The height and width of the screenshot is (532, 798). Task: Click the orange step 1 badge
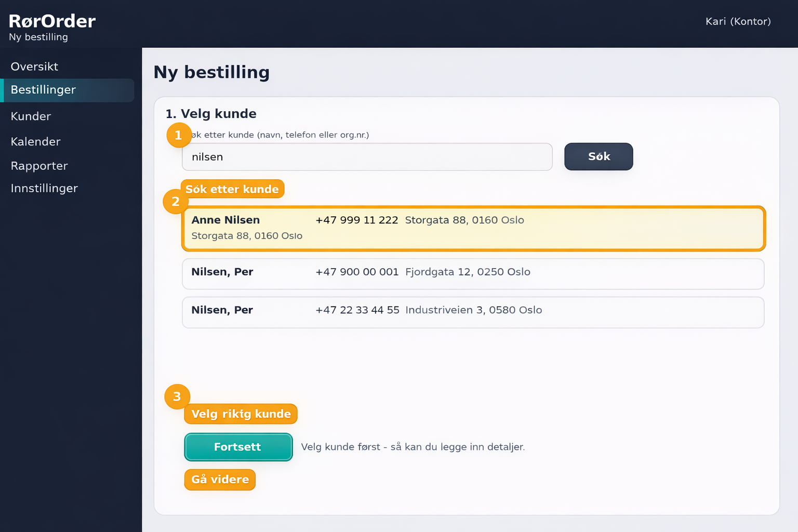tap(179, 135)
